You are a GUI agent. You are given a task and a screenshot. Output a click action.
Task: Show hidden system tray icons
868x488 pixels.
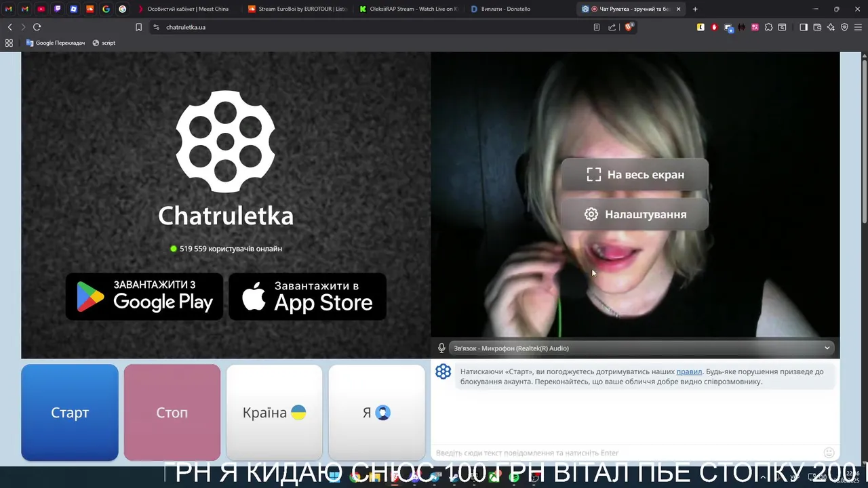763,477
